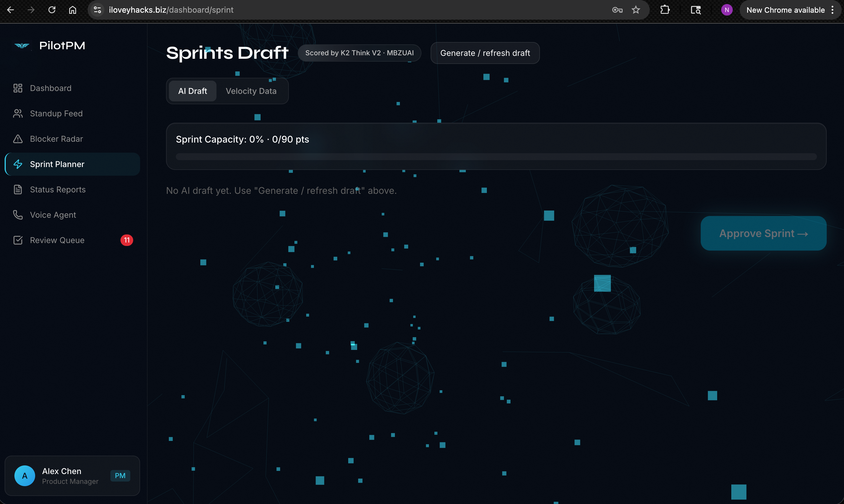Reload the page with refresh button
This screenshot has height=504, width=844.
click(x=52, y=10)
